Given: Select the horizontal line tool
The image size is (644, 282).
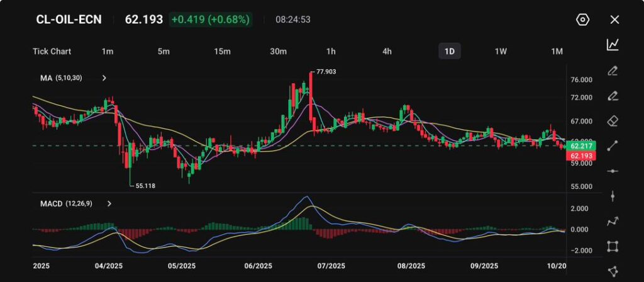Looking at the screenshot, I should coord(613,171).
